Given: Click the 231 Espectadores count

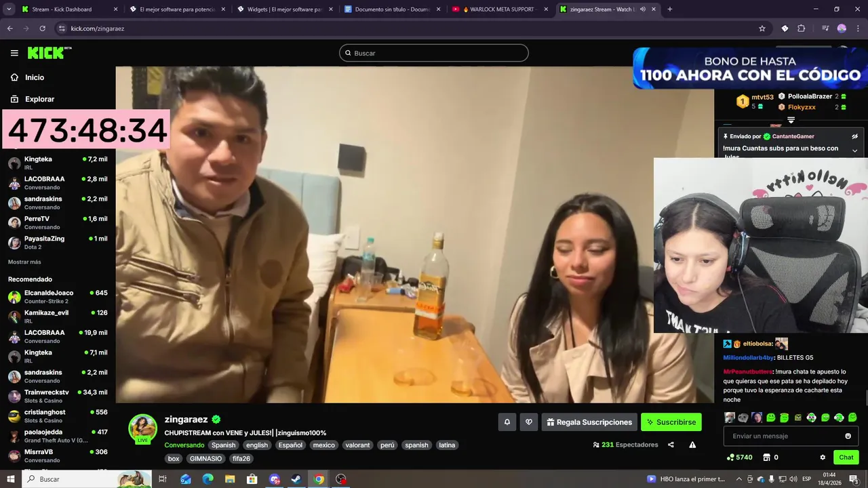Looking at the screenshot, I should [625, 445].
